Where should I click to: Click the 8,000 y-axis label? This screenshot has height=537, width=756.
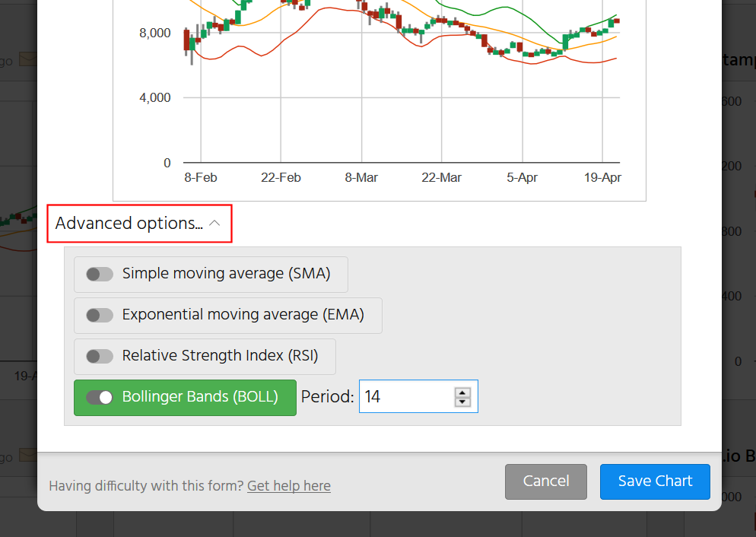pos(154,33)
